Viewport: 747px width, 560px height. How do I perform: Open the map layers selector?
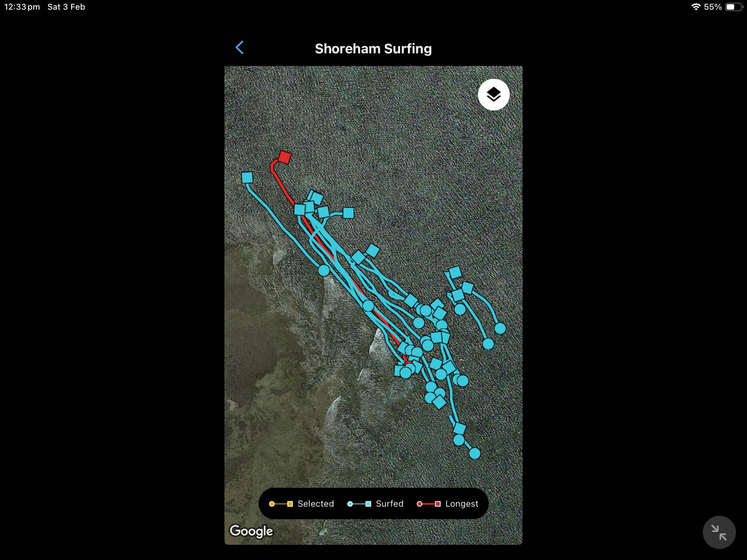pyautogui.click(x=494, y=94)
